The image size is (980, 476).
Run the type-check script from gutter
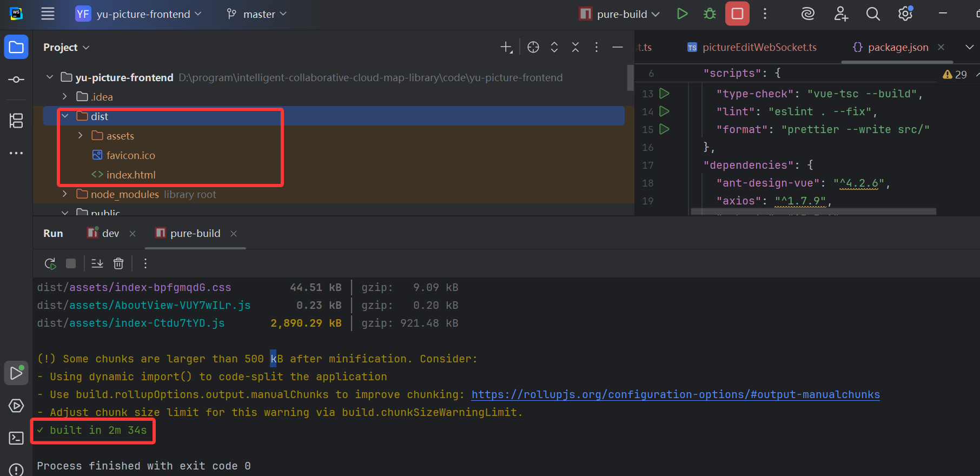click(665, 94)
